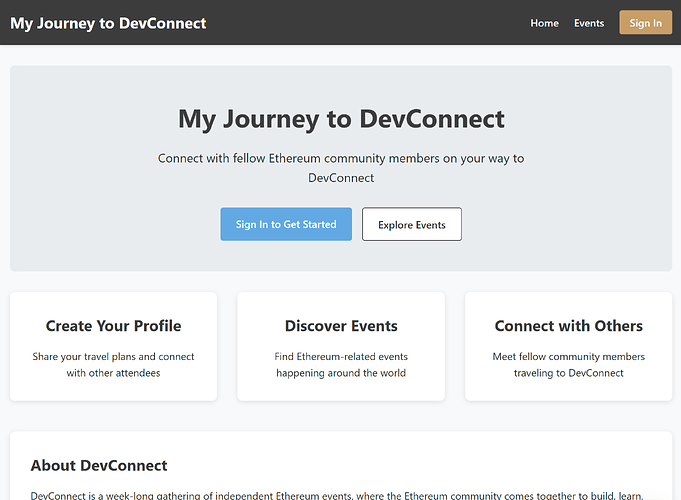
Task: Open the Home nav link
Action: tap(544, 23)
